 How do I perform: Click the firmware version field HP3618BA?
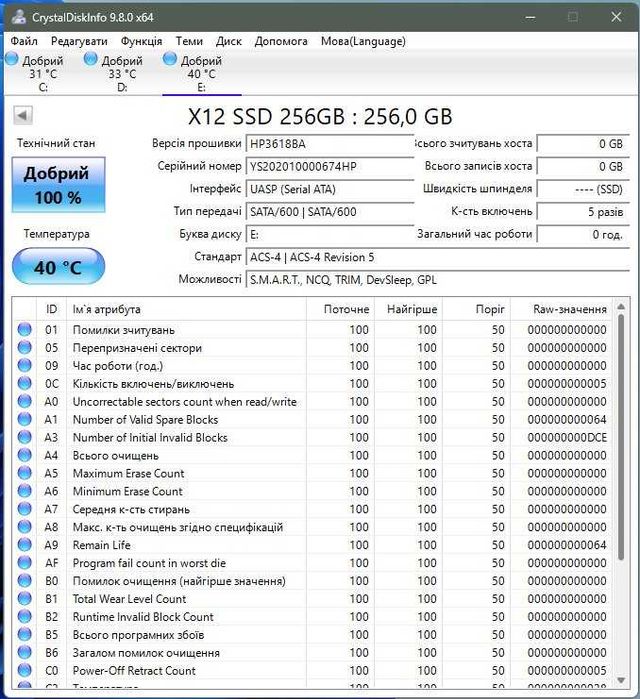(x=330, y=144)
